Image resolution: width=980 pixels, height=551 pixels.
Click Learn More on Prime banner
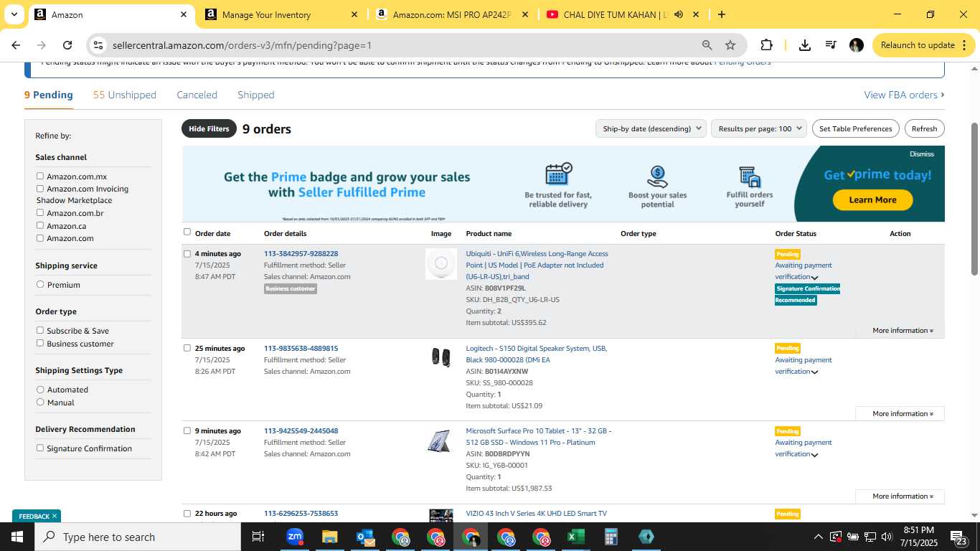pyautogui.click(x=872, y=199)
